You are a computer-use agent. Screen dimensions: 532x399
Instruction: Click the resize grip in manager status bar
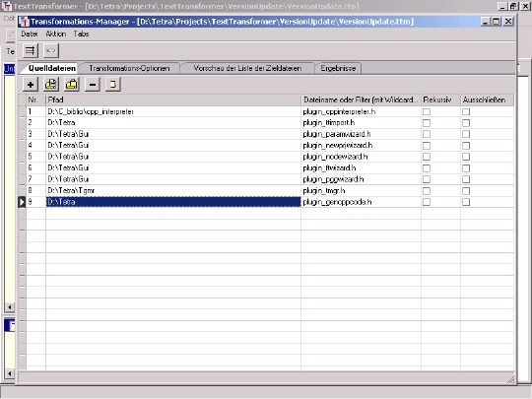510,379
